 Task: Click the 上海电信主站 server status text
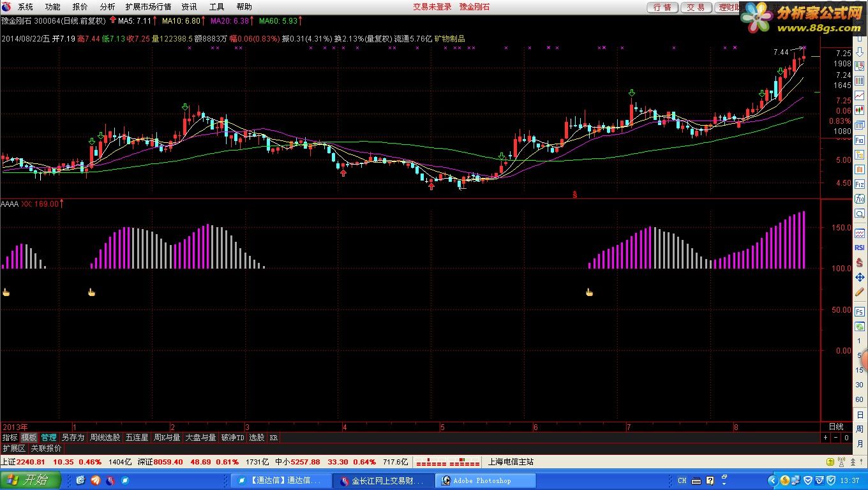click(x=511, y=462)
